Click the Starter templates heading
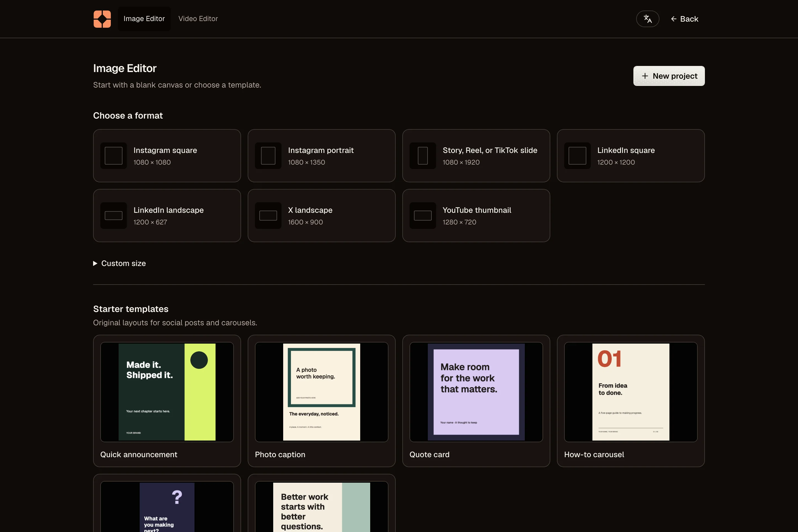The height and width of the screenshot is (532, 798). (131, 309)
